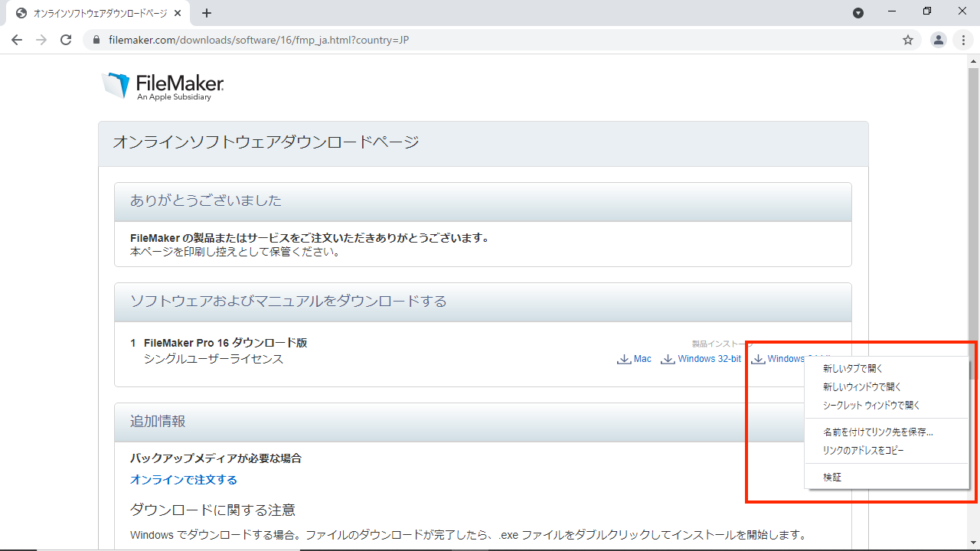Open a new tab with plus button
The height and width of the screenshot is (551, 980).
tap(207, 13)
